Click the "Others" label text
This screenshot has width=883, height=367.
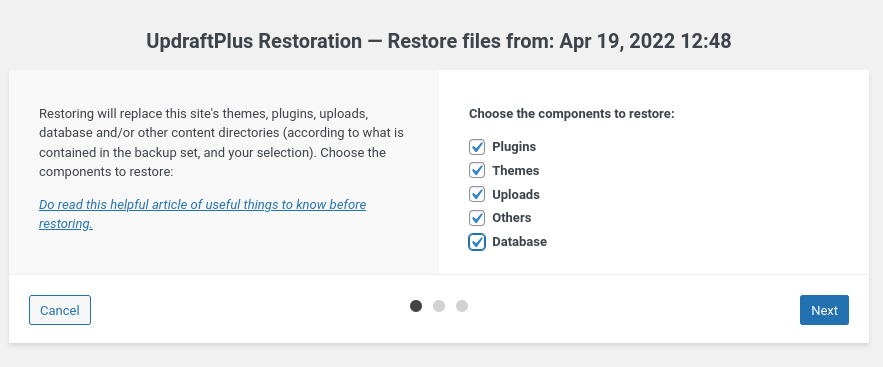click(x=511, y=218)
